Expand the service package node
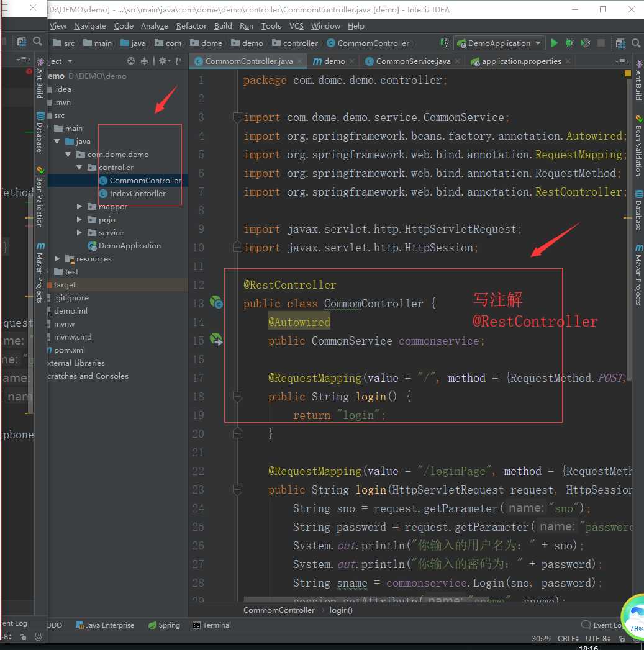 [79, 233]
